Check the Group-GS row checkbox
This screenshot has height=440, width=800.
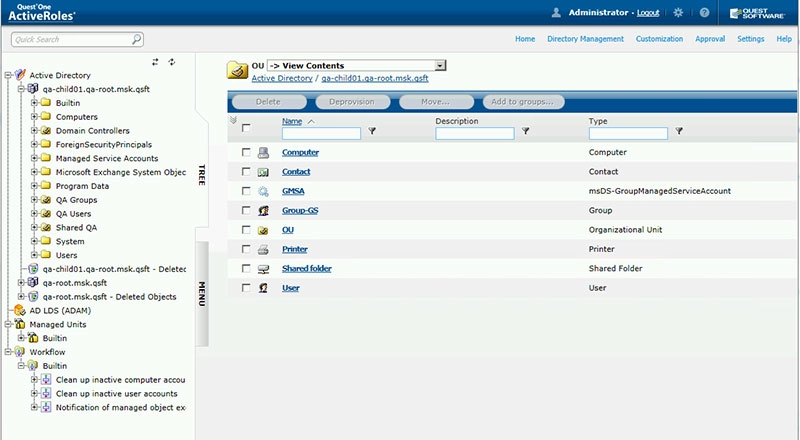point(246,210)
